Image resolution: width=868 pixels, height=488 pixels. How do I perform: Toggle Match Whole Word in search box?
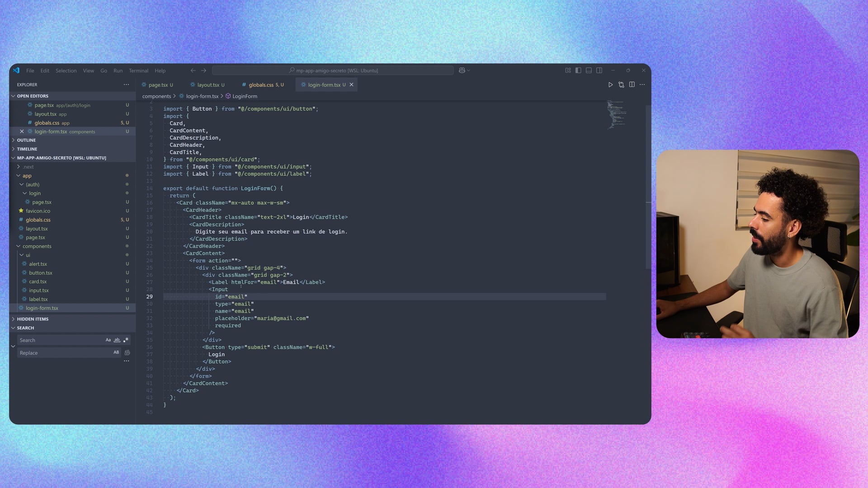coord(117,340)
